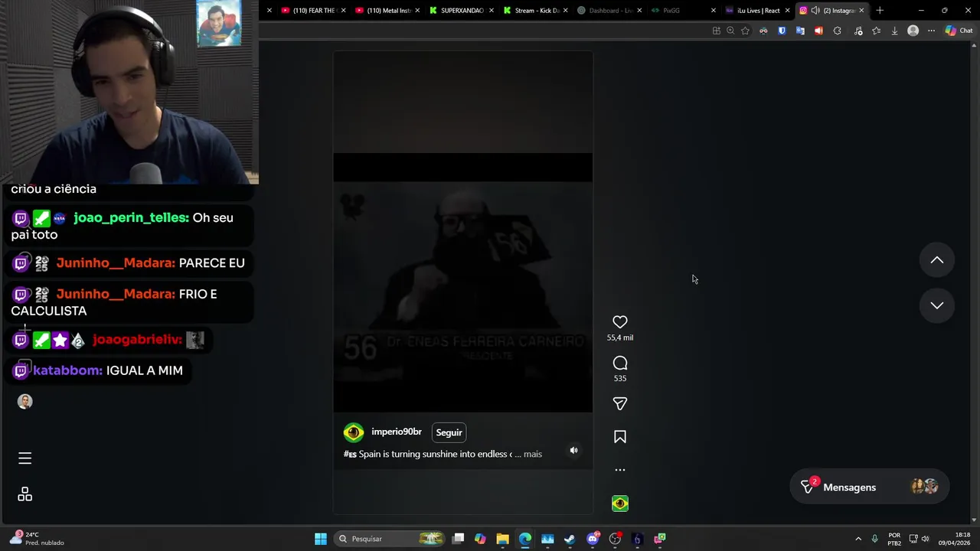The image size is (980, 551).
Task: Click username joao_perin_telles in chat
Action: tap(131, 218)
